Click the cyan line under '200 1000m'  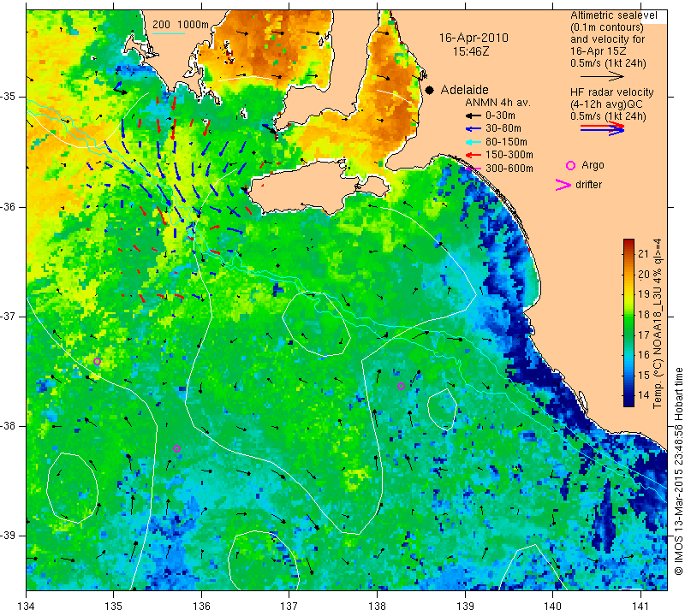pyautogui.click(x=169, y=33)
